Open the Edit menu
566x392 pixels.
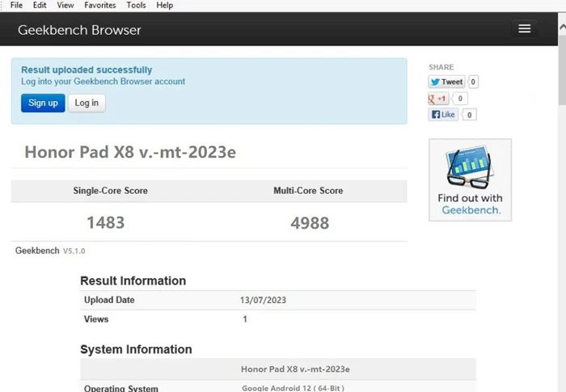[40, 5]
